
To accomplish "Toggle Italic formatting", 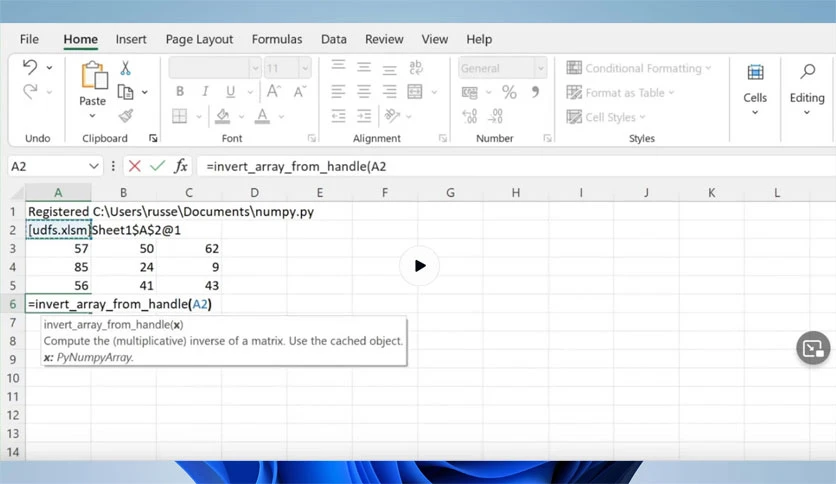I will click(x=205, y=92).
